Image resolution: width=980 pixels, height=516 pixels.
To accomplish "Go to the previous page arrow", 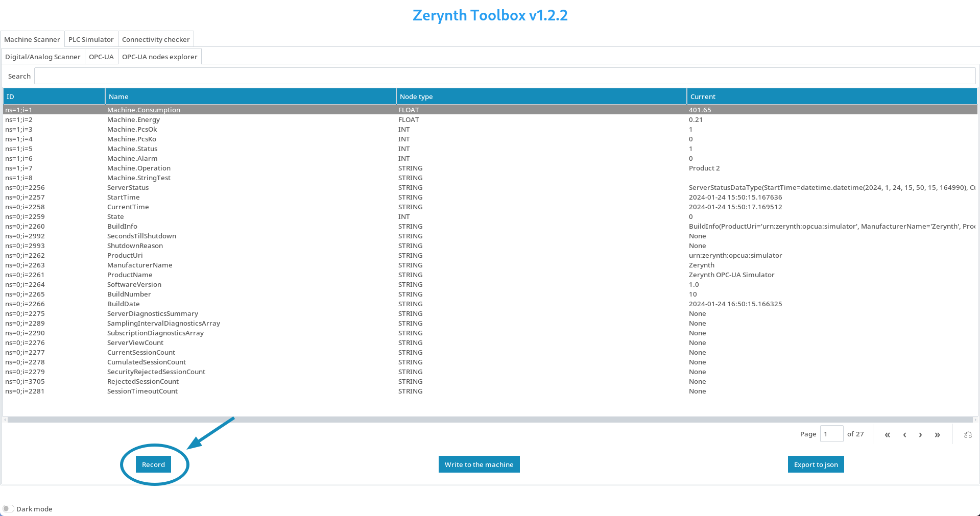I will click(x=904, y=435).
